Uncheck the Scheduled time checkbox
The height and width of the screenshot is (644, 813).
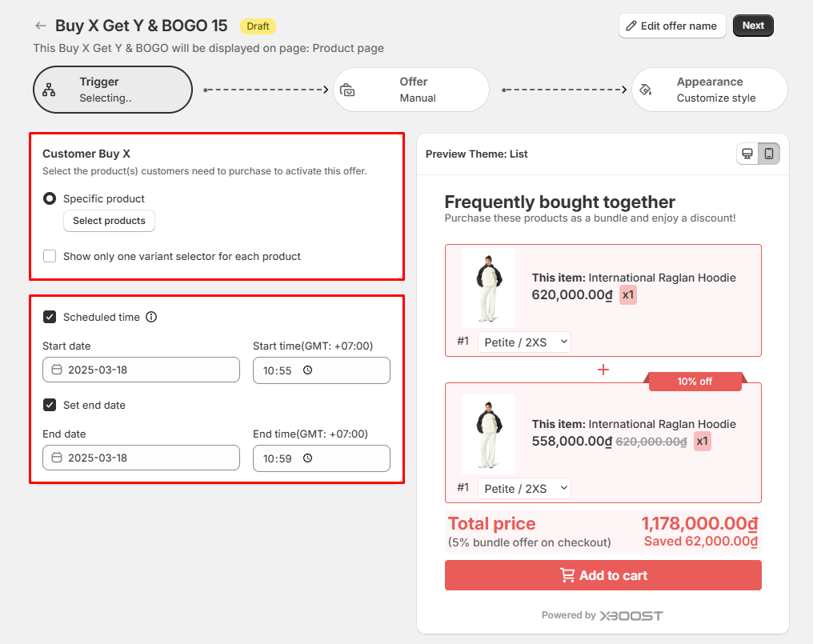[50, 317]
